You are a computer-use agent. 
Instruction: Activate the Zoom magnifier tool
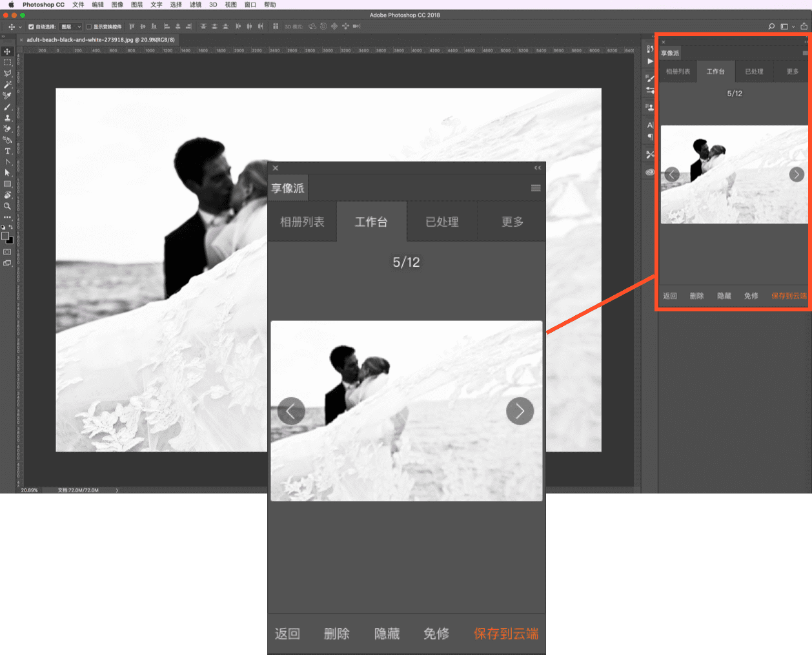point(7,206)
